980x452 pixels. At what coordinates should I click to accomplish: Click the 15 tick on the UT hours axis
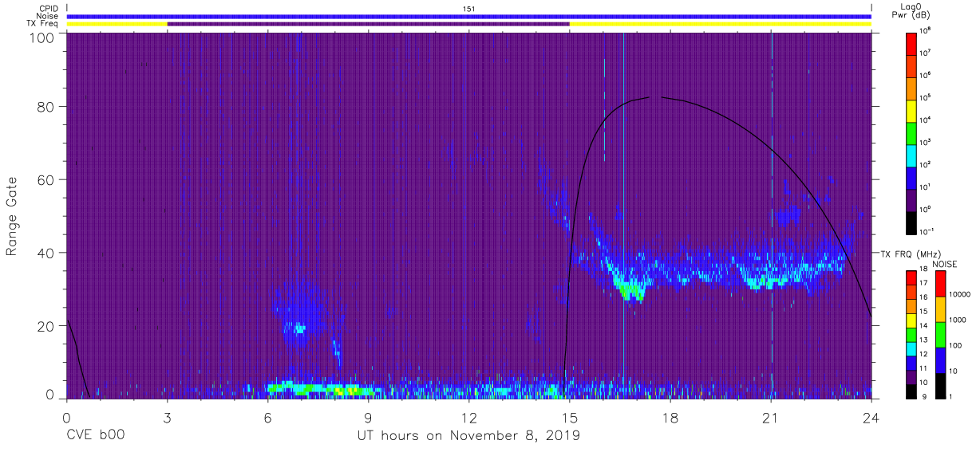[x=570, y=416]
